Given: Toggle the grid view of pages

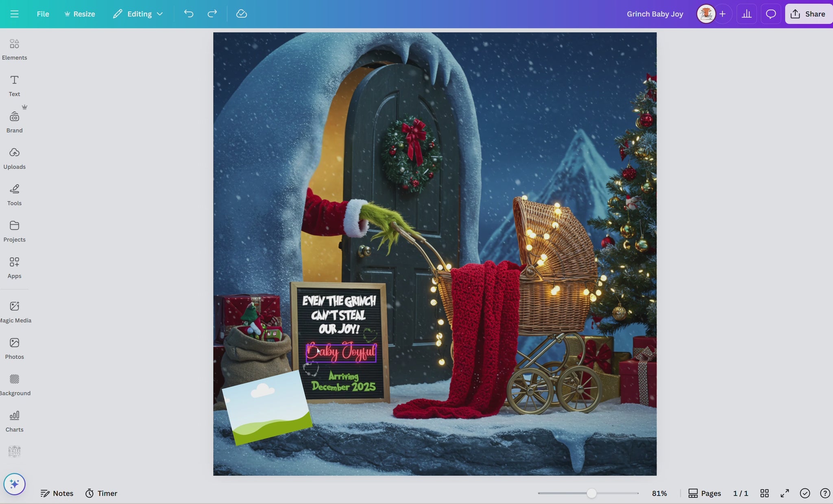Looking at the screenshot, I should click(764, 493).
